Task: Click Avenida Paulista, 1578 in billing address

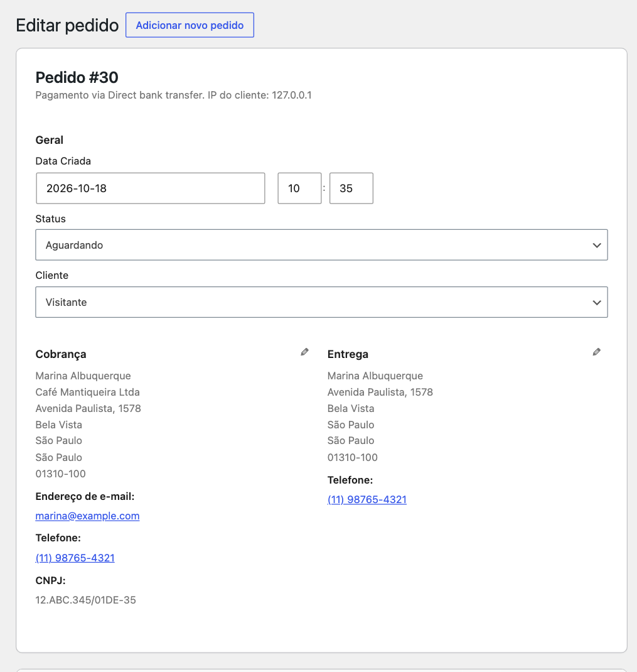Action: (x=88, y=408)
